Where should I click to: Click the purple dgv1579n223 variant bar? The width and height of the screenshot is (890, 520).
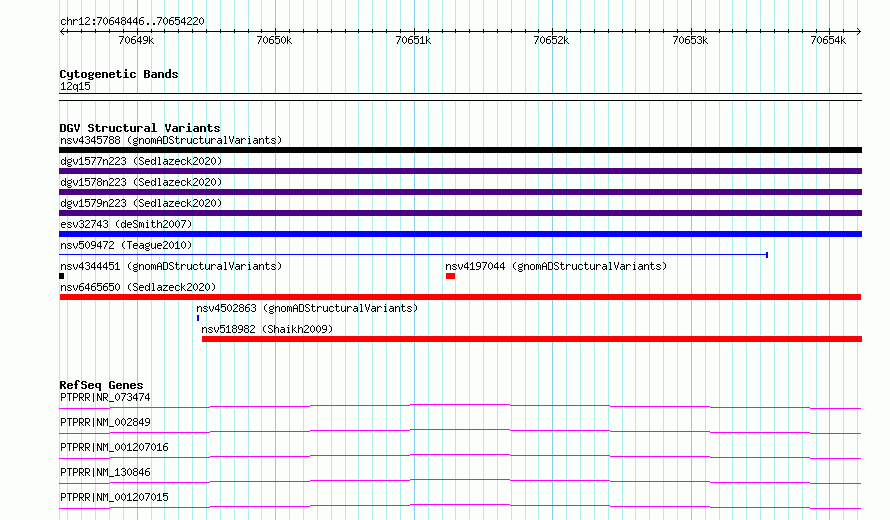click(460, 213)
